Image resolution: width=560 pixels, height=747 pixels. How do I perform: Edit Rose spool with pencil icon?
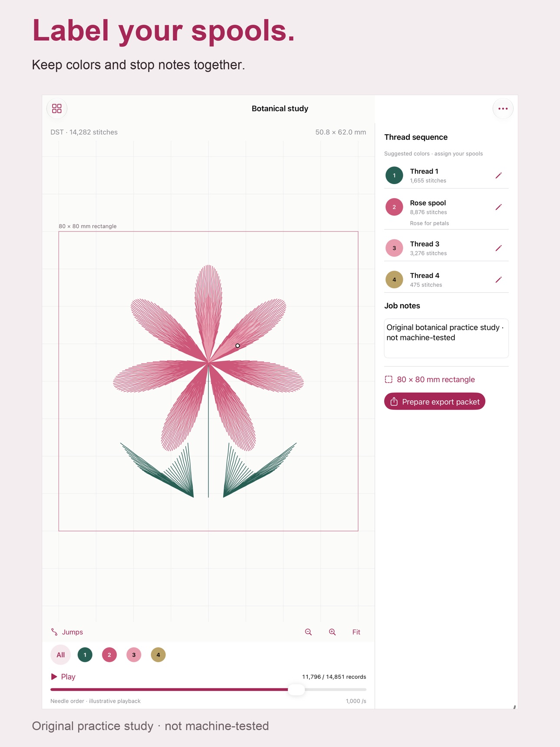coord(498,207)
